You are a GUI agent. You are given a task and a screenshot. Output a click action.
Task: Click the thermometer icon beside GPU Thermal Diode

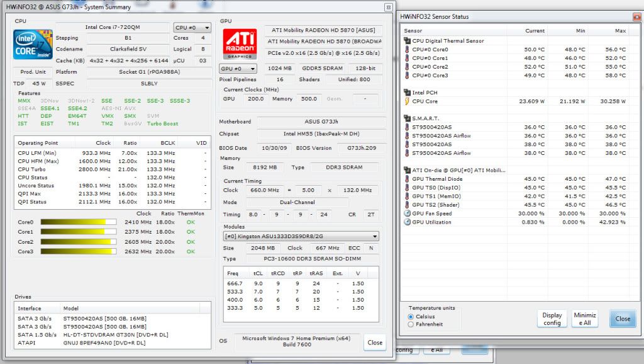[407, 179]
